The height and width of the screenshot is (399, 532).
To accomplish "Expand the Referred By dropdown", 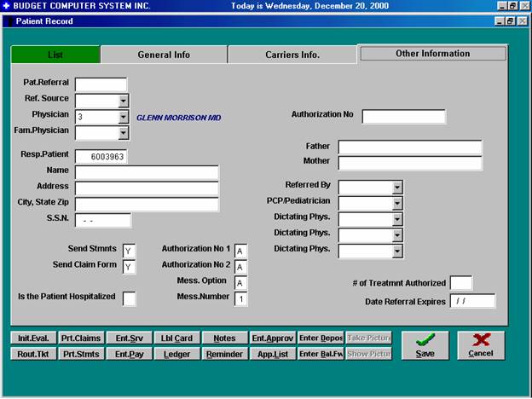I will tap(396, 187).
